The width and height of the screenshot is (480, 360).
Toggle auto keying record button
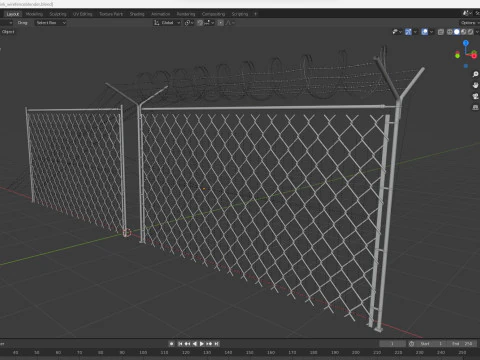pos(171,344)
